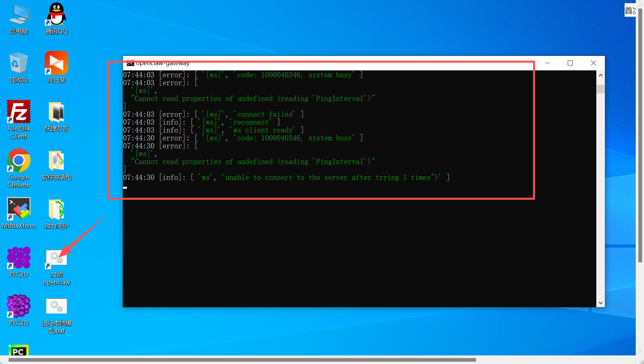The width and height of the screenshot is (644, 364).
Task: Select the PFC2D desktop shortcut
Action: click(19, 258)
